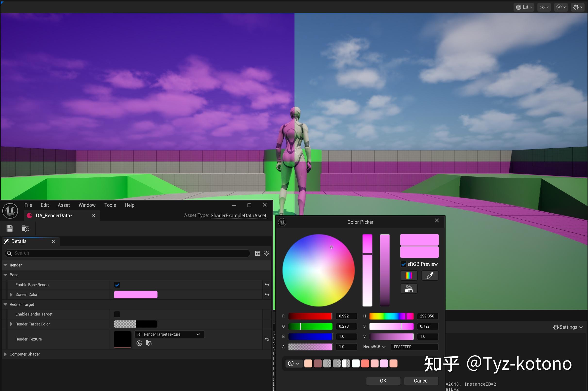The image size is (588, 391).
Task: Click the Unreal Engine logo icon
Action: (x=10, y=211)
